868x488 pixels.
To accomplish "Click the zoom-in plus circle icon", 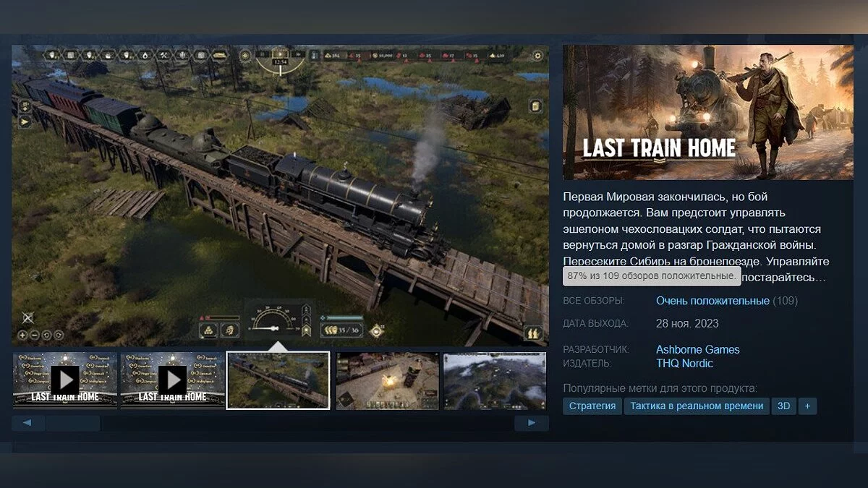I will pos(22,335).
